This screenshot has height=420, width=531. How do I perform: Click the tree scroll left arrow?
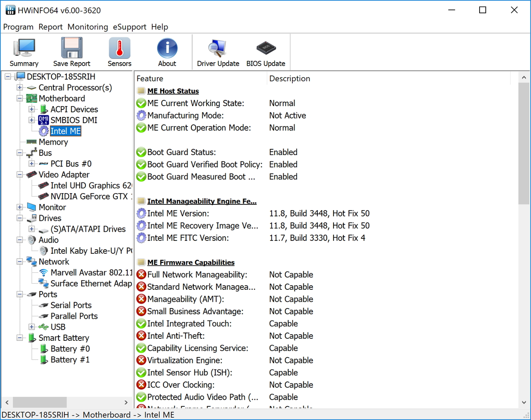[7, 402]
